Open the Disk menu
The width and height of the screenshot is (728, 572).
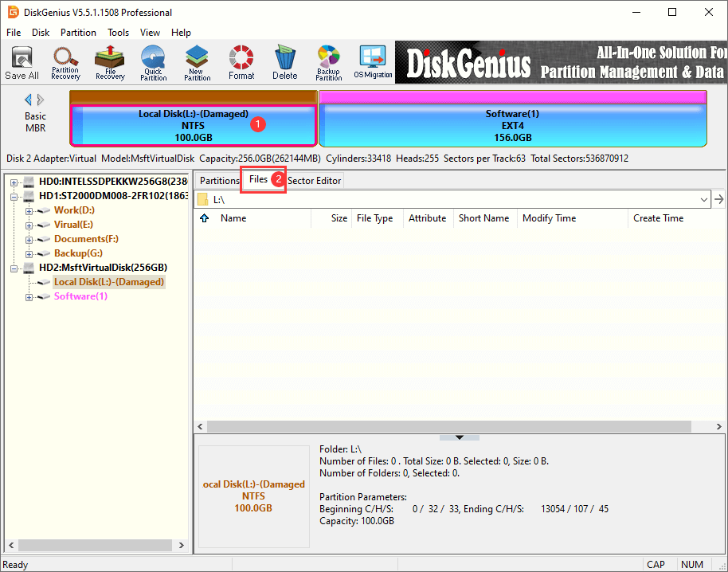point(41,33)
